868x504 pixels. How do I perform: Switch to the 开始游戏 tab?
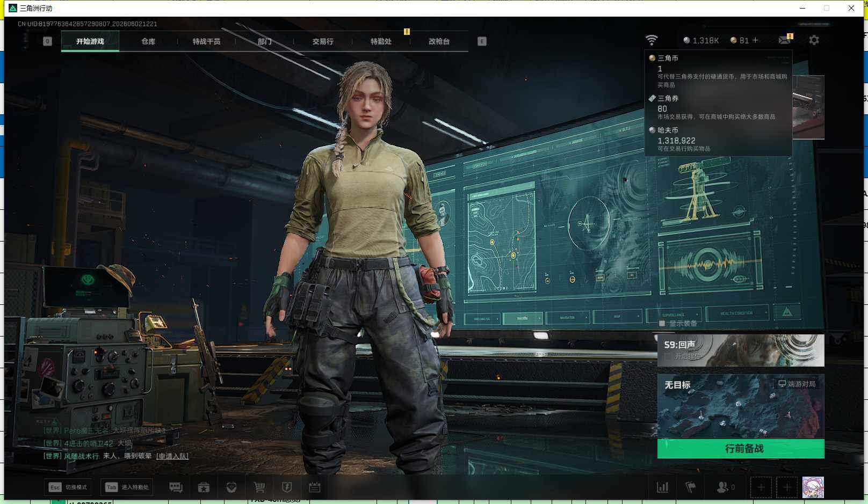pos(90,41)
